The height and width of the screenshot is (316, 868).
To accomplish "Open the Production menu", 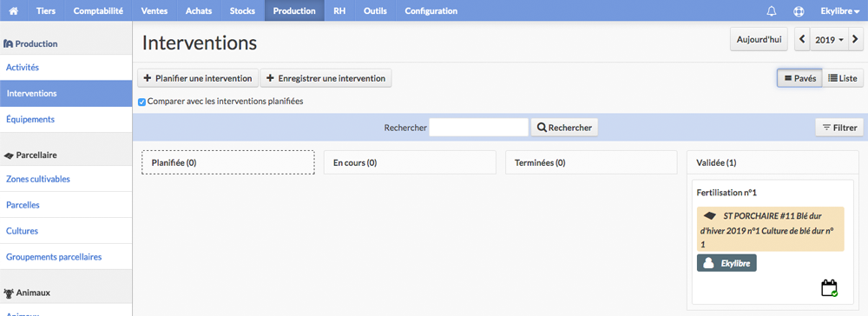I will 294,11.
